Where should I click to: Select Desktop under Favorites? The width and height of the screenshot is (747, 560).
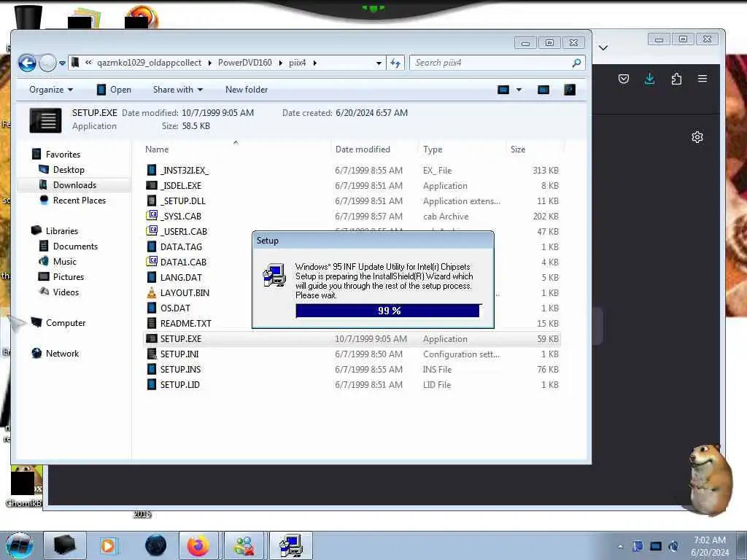coord(69,169)
